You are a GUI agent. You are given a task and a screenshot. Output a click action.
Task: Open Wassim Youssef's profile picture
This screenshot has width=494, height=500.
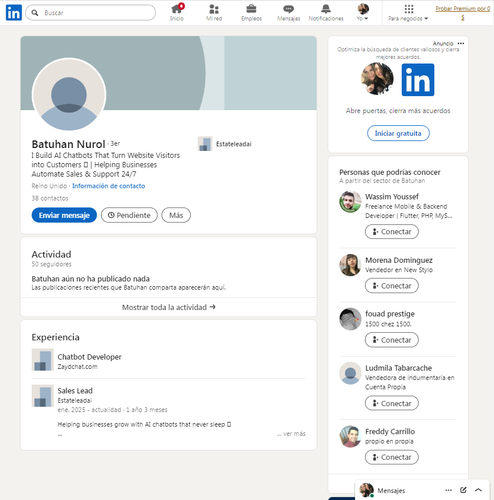point(350,202)
